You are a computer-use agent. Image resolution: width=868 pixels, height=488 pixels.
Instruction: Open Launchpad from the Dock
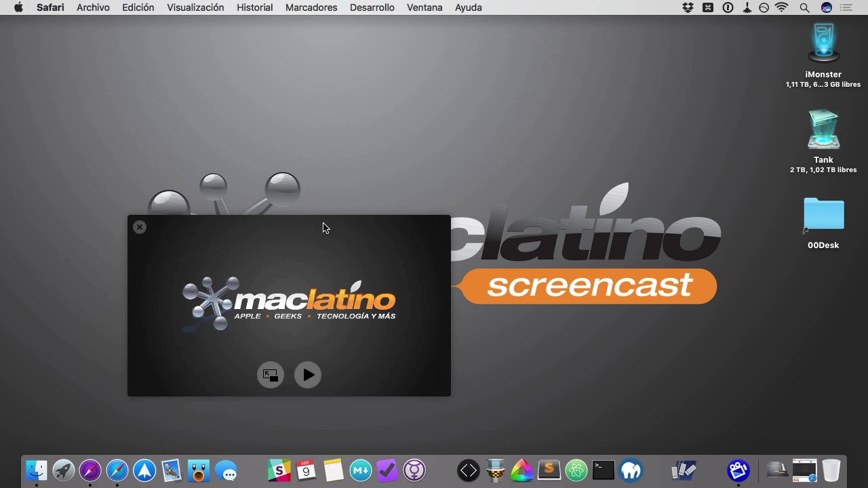pyautogui.click(x=64, y=470)
